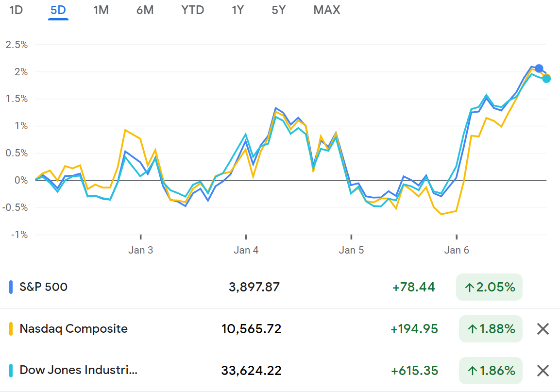Click the teal Dow Jones color marker

11,371
